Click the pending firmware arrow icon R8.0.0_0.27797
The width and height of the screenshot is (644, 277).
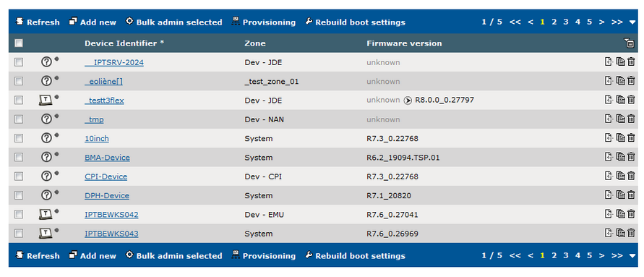(408, 101)
